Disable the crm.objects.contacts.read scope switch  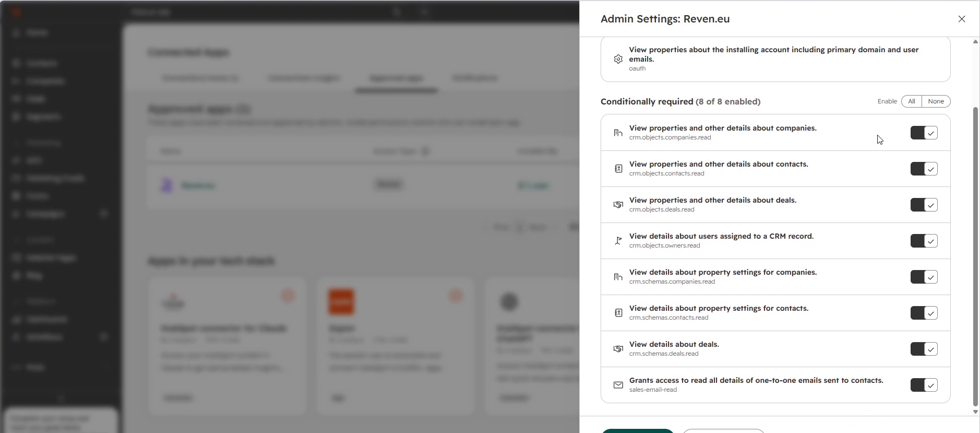(x=924, y=169)
